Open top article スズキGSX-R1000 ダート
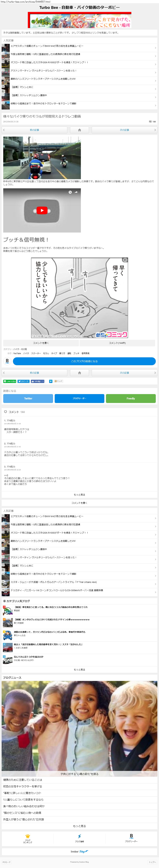This screenshot has width=159, height=868. [80, 64]
